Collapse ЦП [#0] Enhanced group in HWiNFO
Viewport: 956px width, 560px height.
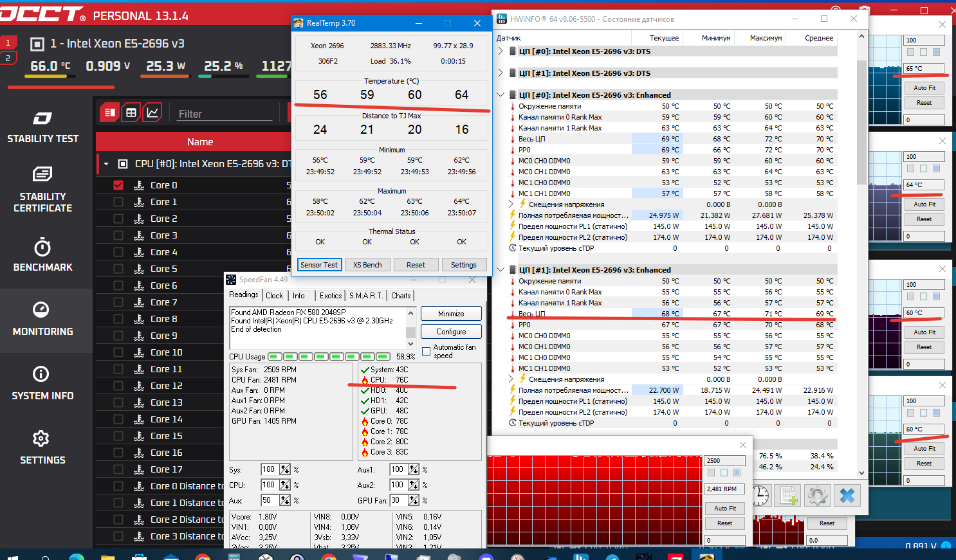click(501, 95)
